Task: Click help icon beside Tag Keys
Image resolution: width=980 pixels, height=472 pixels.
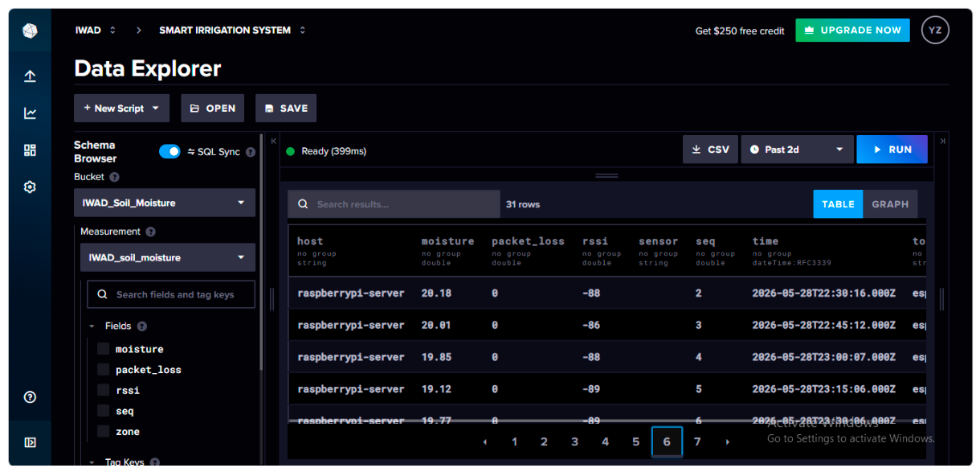Action: click(155, 462)
